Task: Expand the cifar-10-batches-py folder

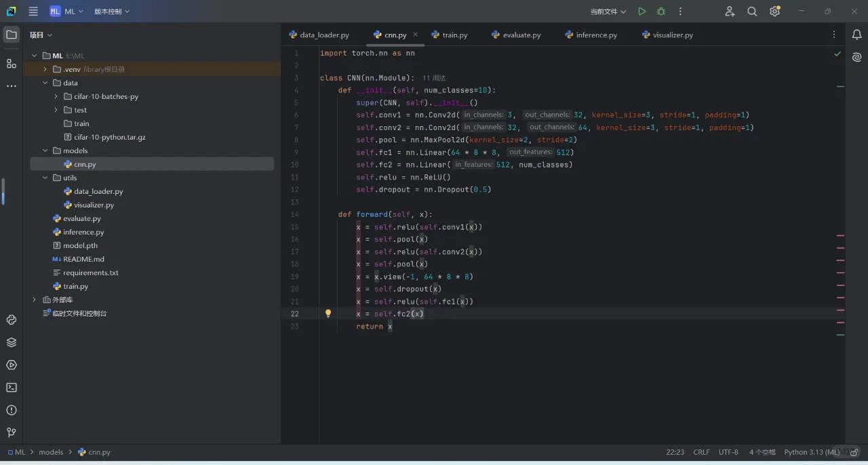Action: [x=56, y=96]
